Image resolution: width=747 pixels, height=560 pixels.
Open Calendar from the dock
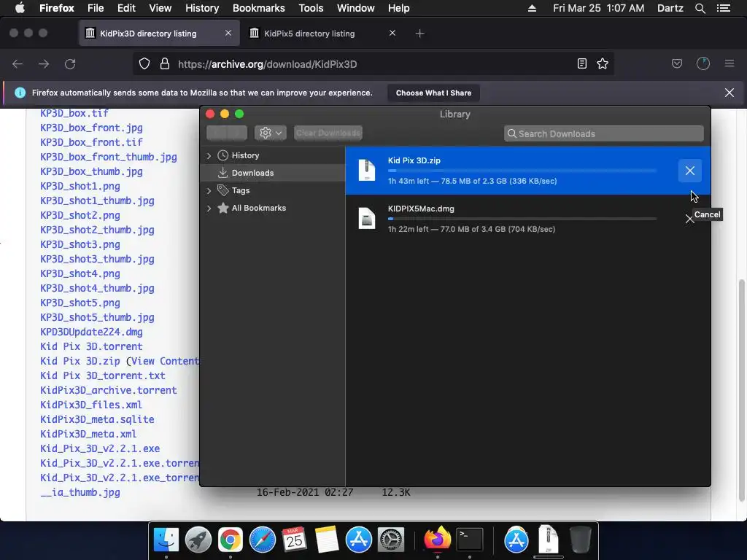294,540
